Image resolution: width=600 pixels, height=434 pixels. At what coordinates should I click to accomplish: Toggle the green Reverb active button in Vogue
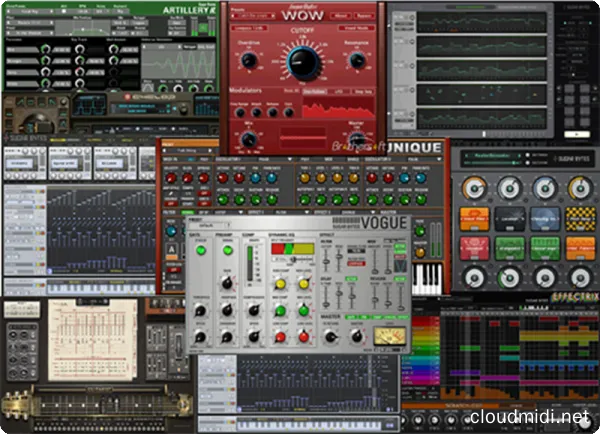click(x=400, y=279)
